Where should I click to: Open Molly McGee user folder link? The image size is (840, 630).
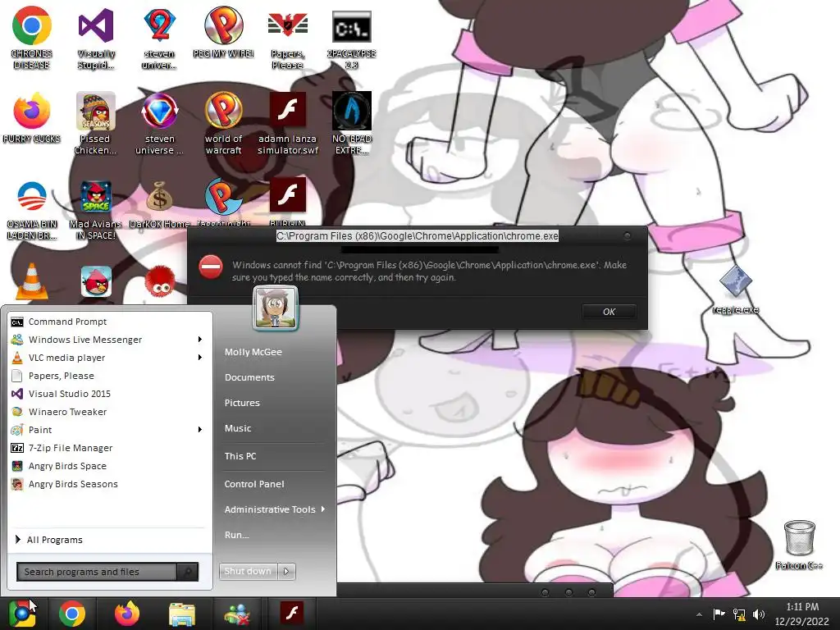pos(253,352)
